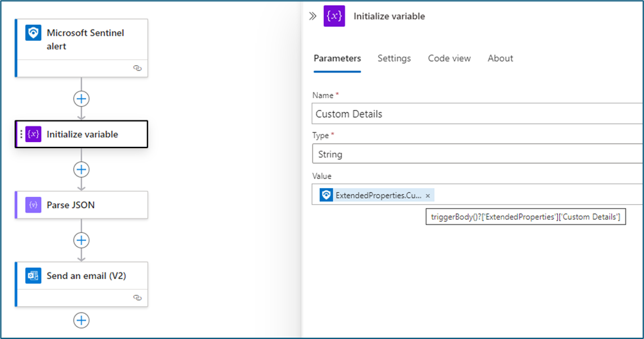Viewport: 644px width, 339px height.
Task: Open the Type dropdown showing String
Action: (477, 155)
